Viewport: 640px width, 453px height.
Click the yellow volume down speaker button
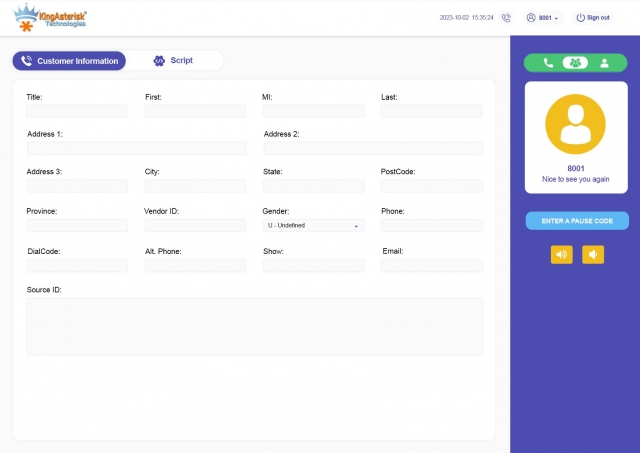pyautogui.click(x=593, y=255)
